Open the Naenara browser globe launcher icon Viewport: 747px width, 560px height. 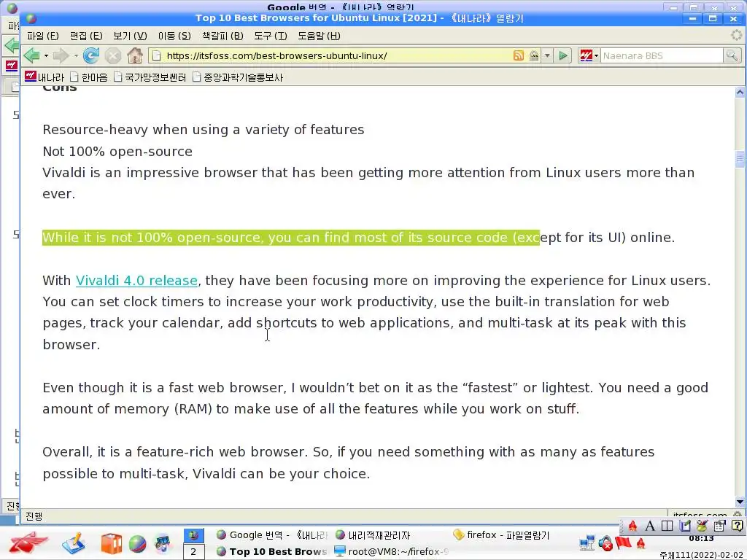click(x=137, y=543)
